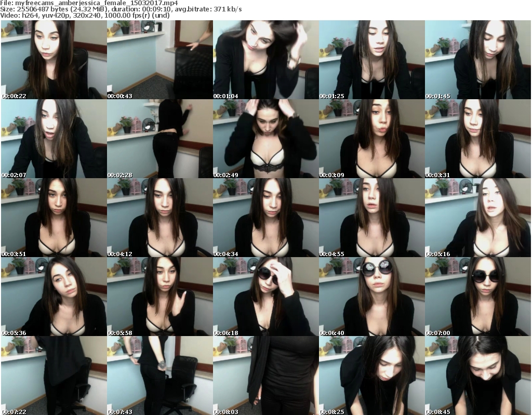Viewport: 532px width, 415px height.
Task: Open the frame at 00:01:04
Action: coord(265,60)
